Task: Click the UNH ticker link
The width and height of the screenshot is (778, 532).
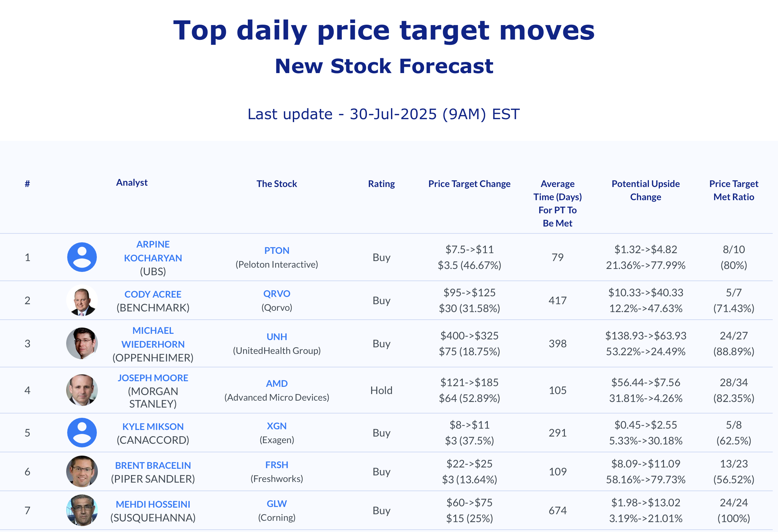Action: 277,337
